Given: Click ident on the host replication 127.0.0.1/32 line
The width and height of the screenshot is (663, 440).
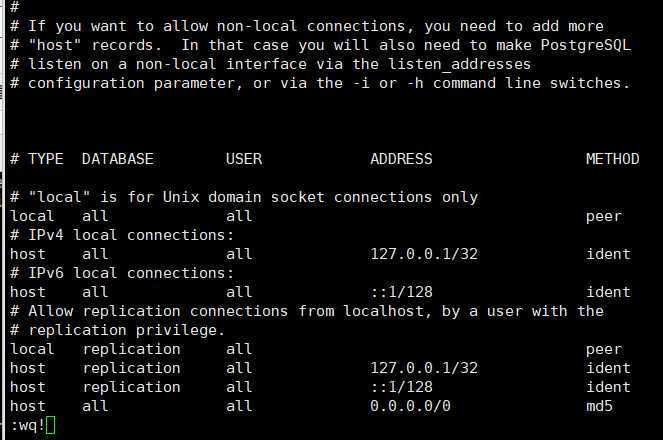Looking at the screenshot, I should (608, 368).
